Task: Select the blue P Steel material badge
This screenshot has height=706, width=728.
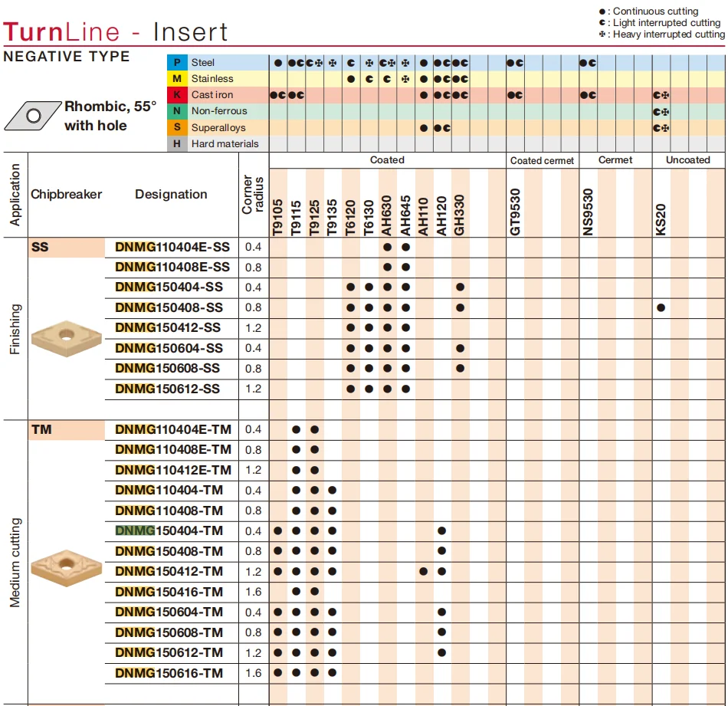Action: click(x=177, y=62)
